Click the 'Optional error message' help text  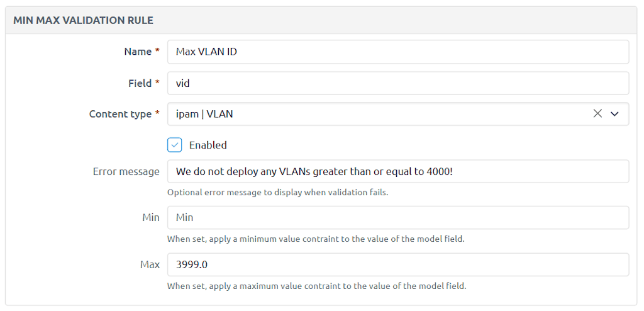pyautogui.click(x=277, y=192)
